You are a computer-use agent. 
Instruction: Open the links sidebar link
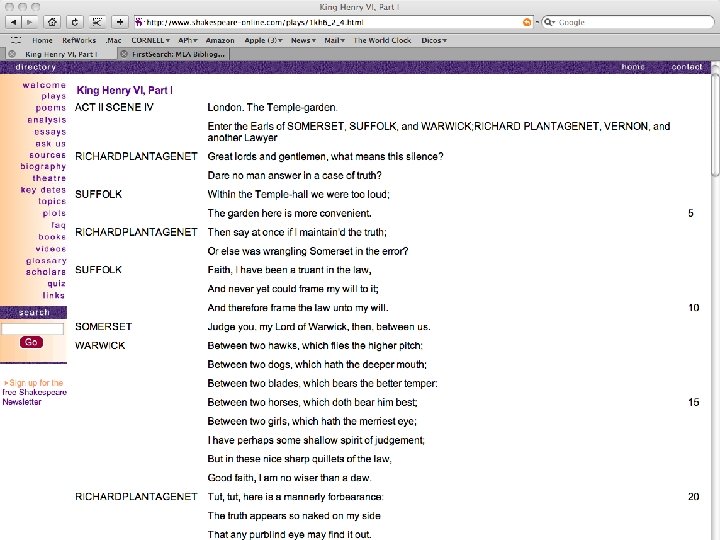pyautogui.click(x=54, y=295)
